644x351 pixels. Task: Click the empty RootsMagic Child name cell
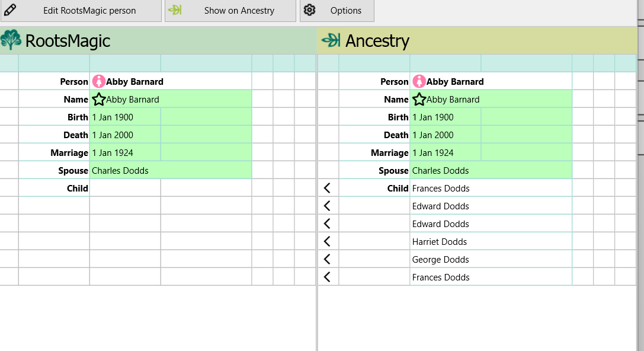[x=125, y=188]
